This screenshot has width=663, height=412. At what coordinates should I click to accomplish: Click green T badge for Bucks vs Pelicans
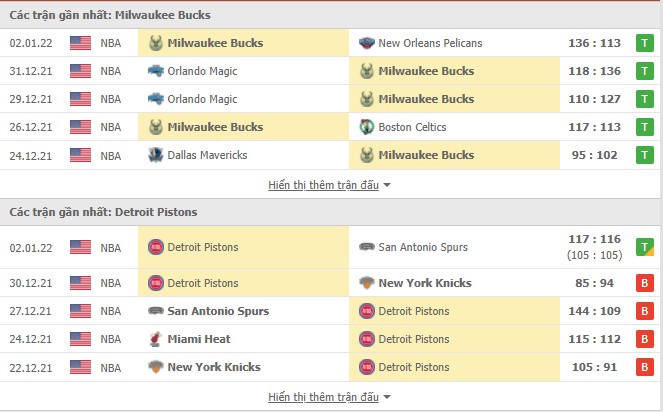(645, 43)
